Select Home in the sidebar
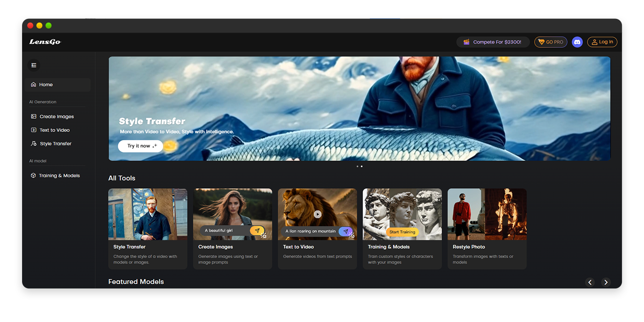The height and width of the screenshot is (322, 644). click(x=58, y=85)
